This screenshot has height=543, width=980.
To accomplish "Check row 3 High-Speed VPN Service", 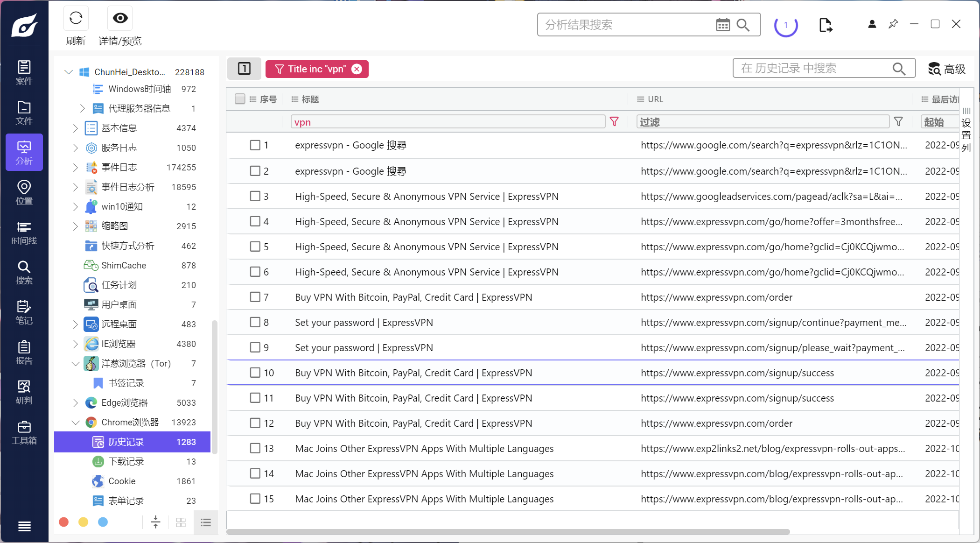I will [x=255, y=196].
